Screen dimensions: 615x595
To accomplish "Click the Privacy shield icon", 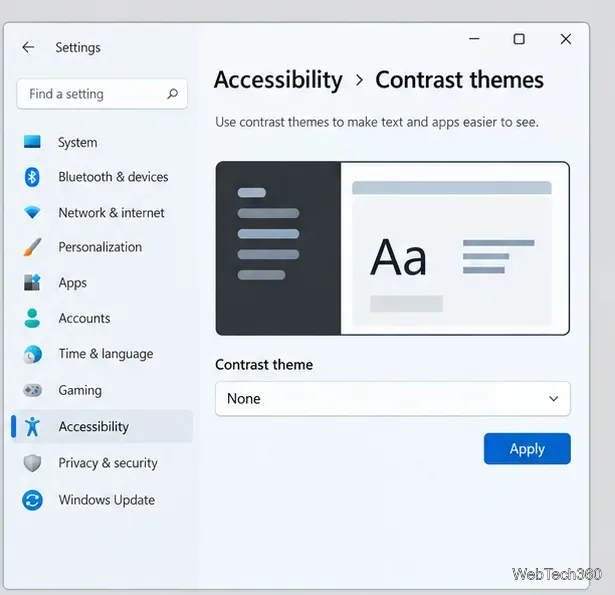I will pyautogui.click(x=32, y=463).
